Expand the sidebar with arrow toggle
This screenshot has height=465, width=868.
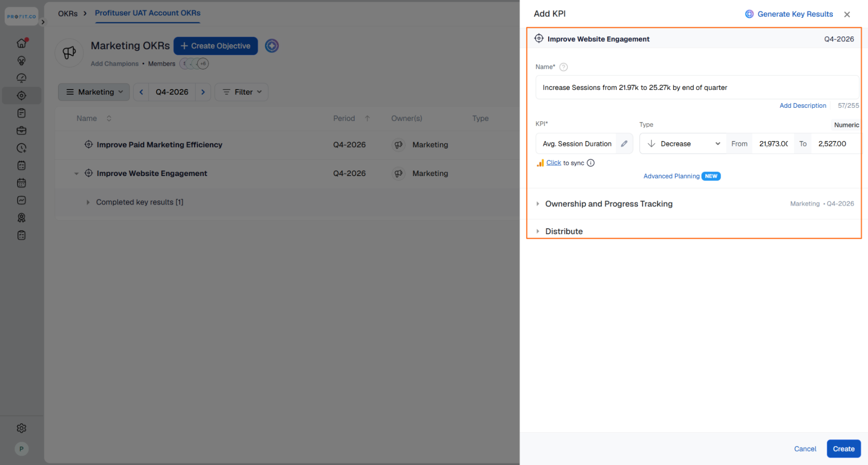(43, 22)
